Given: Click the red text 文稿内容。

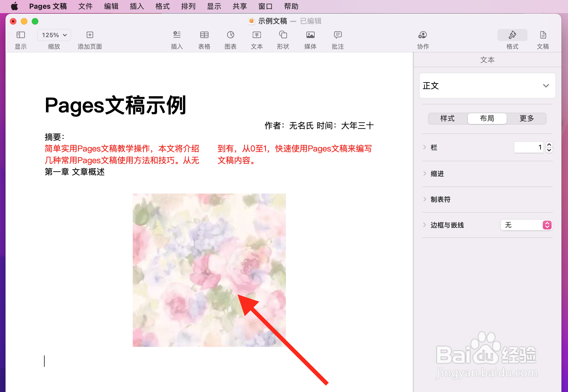Looking at the screenshot, I should pos(237,160).
